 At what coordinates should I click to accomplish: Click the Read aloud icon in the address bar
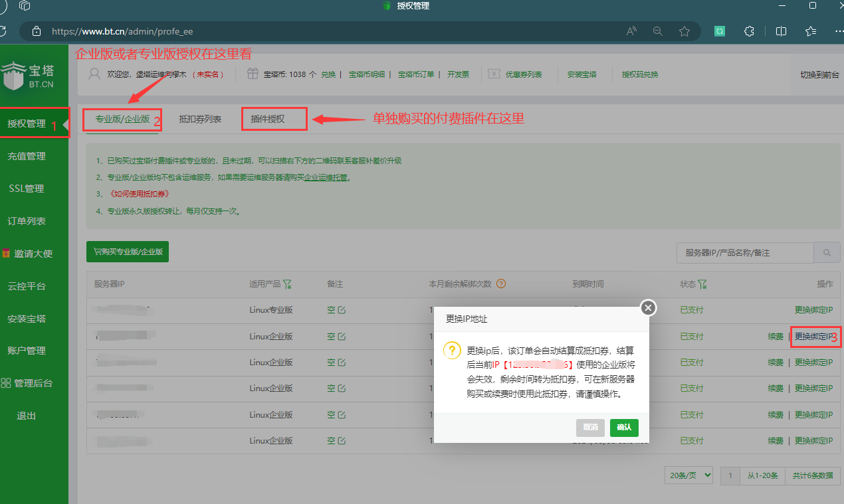[x=631, y=31]
